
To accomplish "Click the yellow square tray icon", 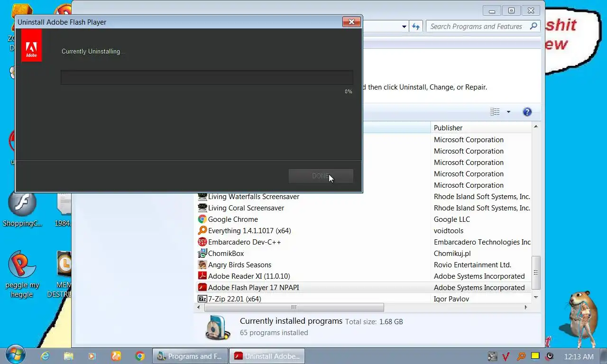I will pos(535,356).
